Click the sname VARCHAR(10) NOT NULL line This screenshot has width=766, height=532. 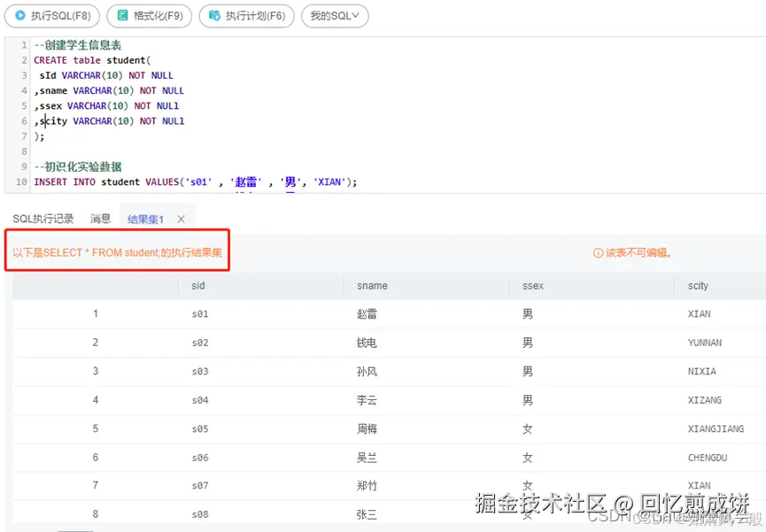click(109, 91)
